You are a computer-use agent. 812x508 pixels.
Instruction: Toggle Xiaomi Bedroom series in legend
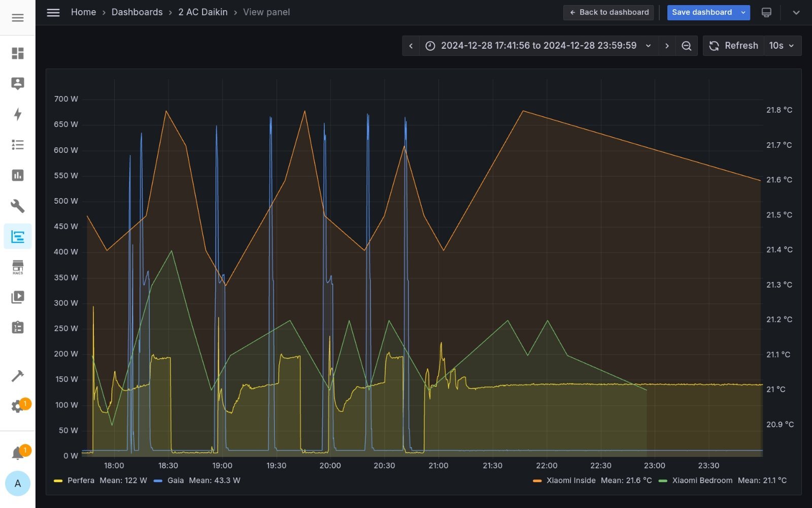[x=702, y=481]
